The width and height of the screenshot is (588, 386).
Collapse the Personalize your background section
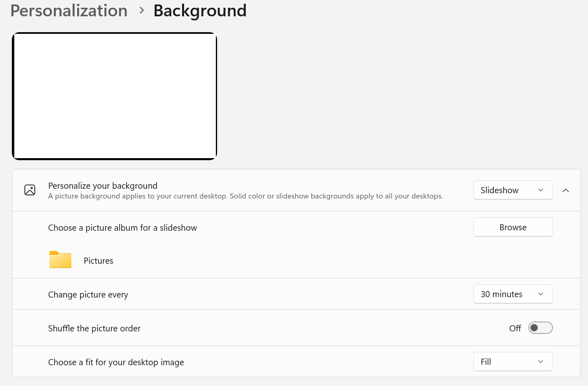(566, 190)
